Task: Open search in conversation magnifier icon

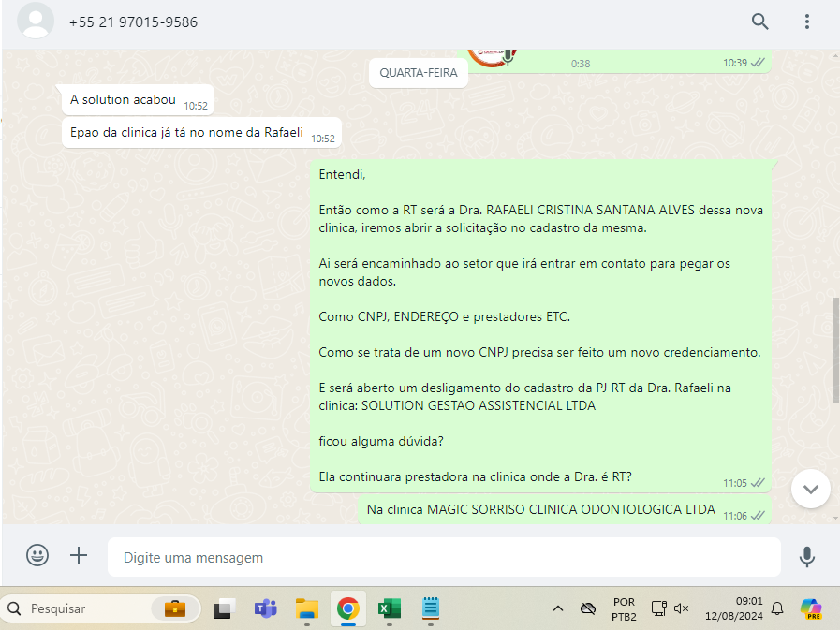Action: click(x=759, y=22)
